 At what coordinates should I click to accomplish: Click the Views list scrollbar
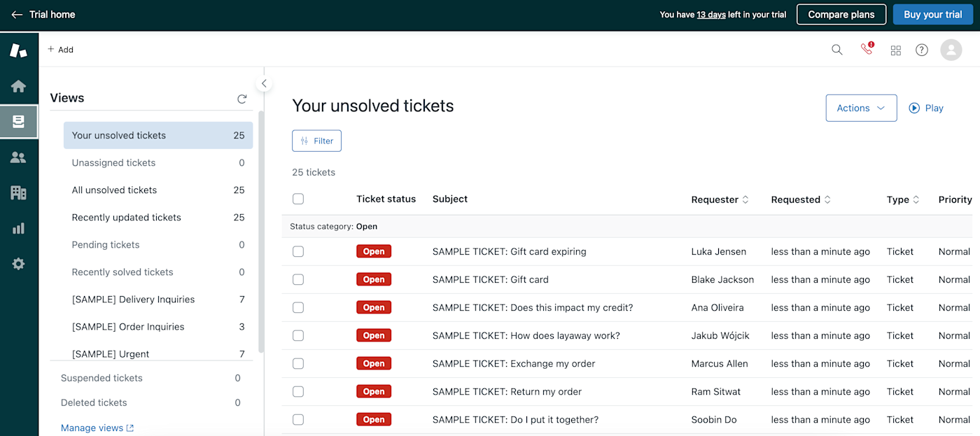click(261, 231)
